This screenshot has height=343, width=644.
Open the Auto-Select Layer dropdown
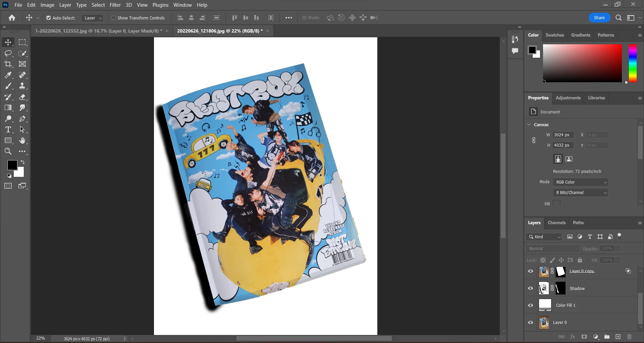click(x=93, y=18)
